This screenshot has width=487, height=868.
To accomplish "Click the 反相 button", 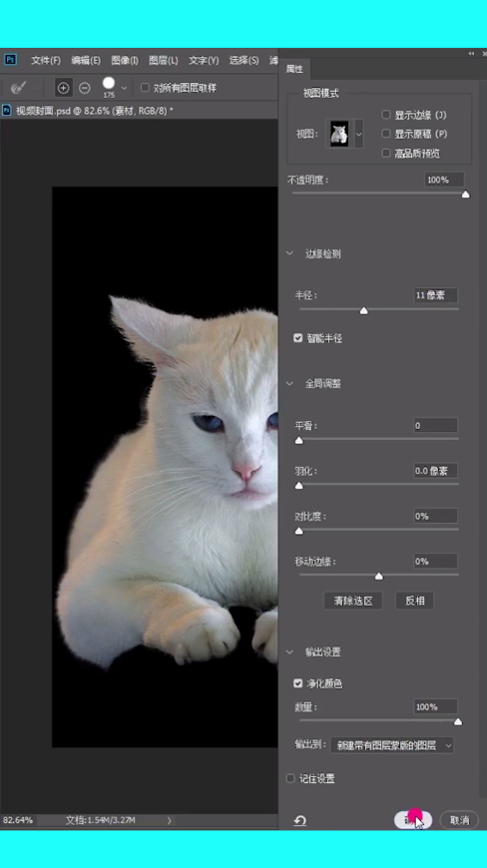I will (x=414, y=601).
